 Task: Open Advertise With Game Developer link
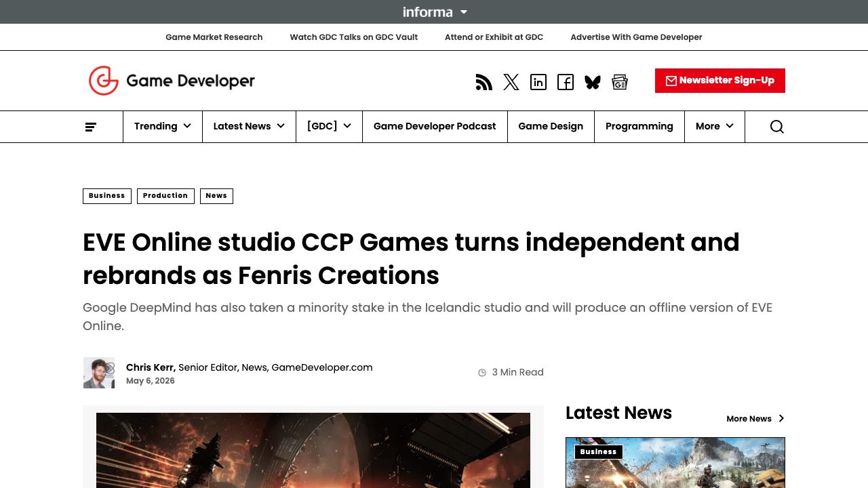[x=636, y=37]
